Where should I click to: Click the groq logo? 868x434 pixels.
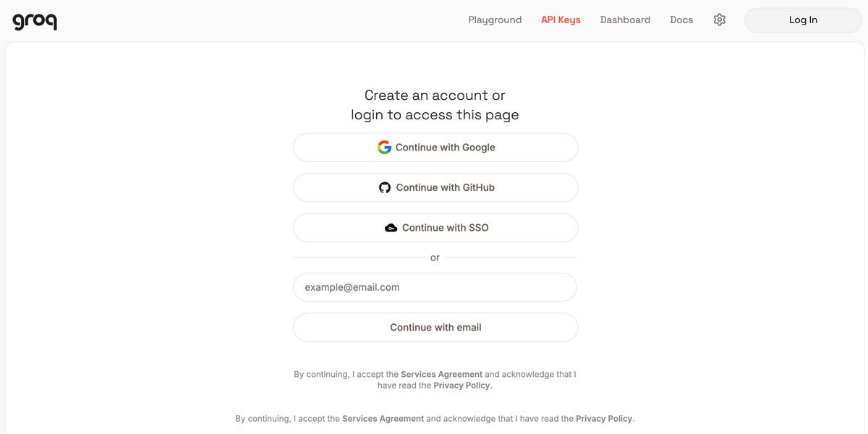click(x=33, y=20)
